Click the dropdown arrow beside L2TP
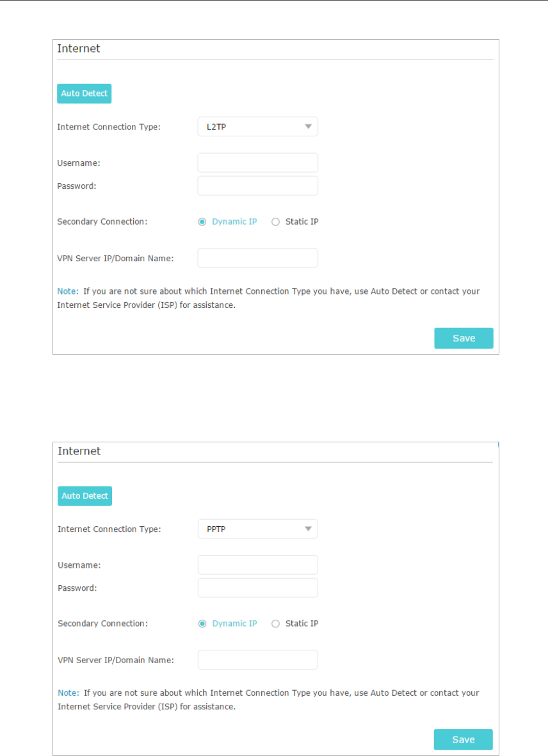 [309, 127]
